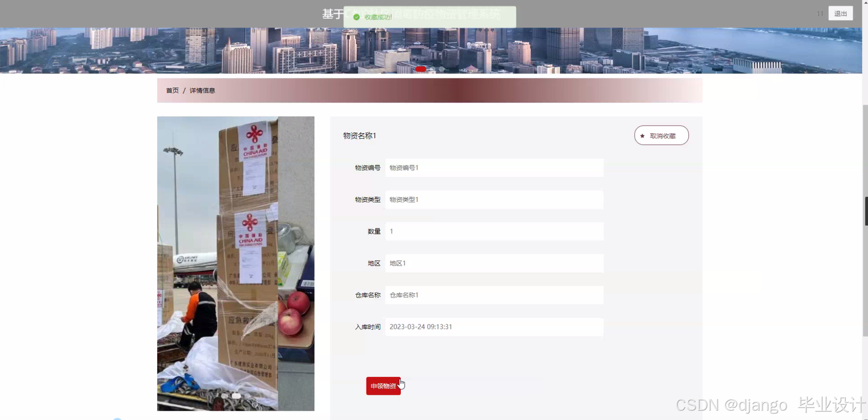This screenshot has height=420, width=868.
Task: Select the active middle product image dot
Action: coord(236,396)
